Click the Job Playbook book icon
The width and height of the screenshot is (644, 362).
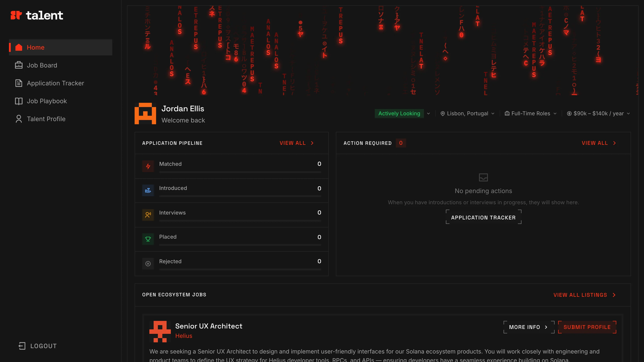point(19,101)
